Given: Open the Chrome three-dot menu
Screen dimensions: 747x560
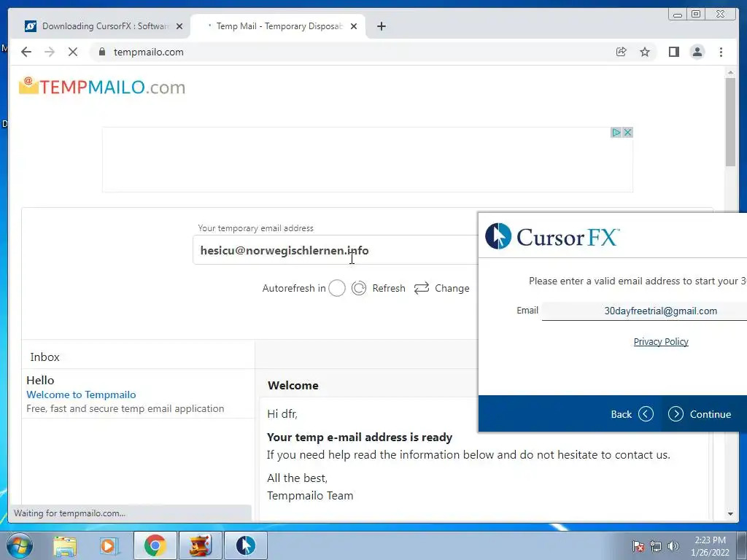Looking at the screenshot, I should [721, 52].
